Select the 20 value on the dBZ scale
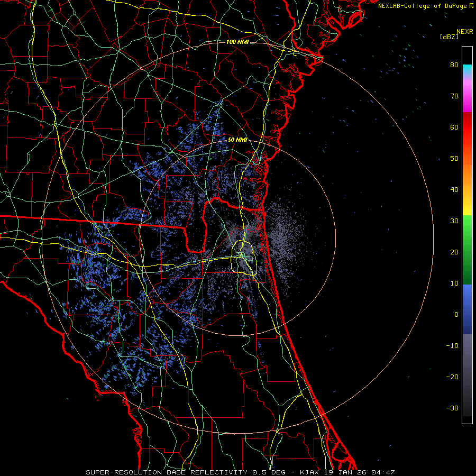This screenshot has height=476, width=476. [x=454, y=252]
